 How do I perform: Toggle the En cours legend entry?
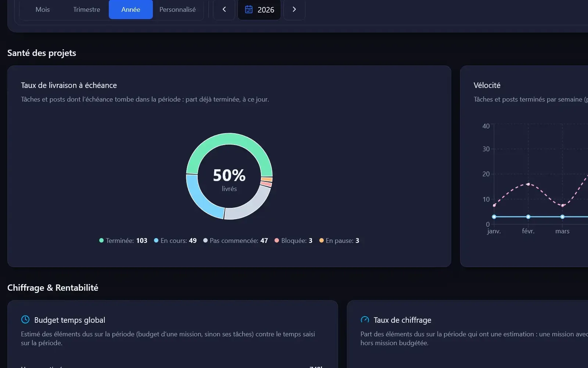click(x=175, y=241)
